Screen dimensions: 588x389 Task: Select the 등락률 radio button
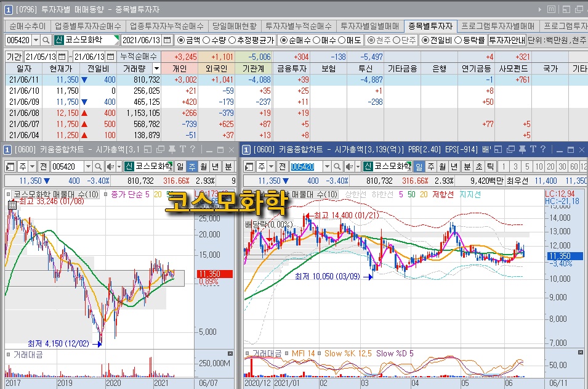pos(458,40)
